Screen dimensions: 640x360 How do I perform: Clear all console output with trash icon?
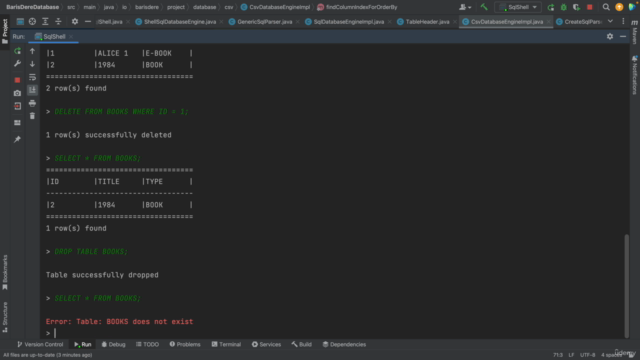32,116
